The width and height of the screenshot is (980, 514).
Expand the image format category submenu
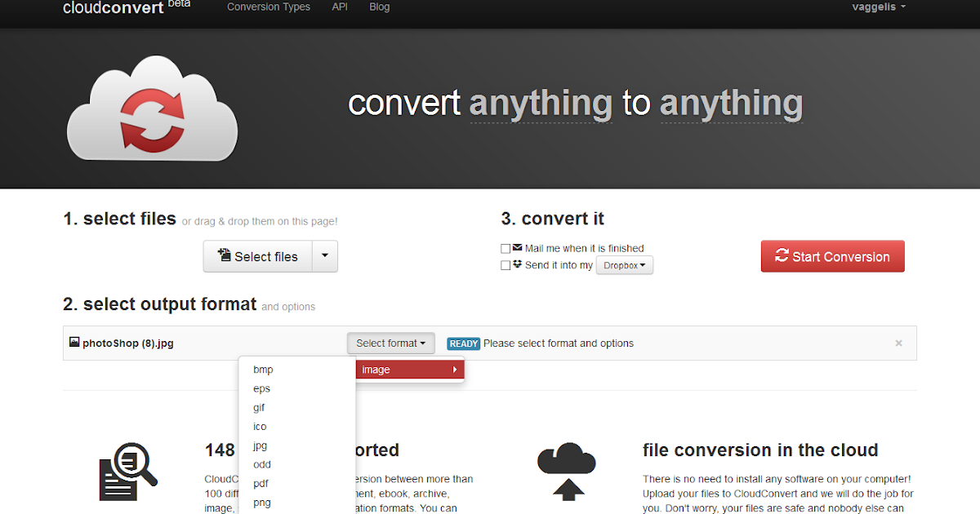(x=409, y=369)
